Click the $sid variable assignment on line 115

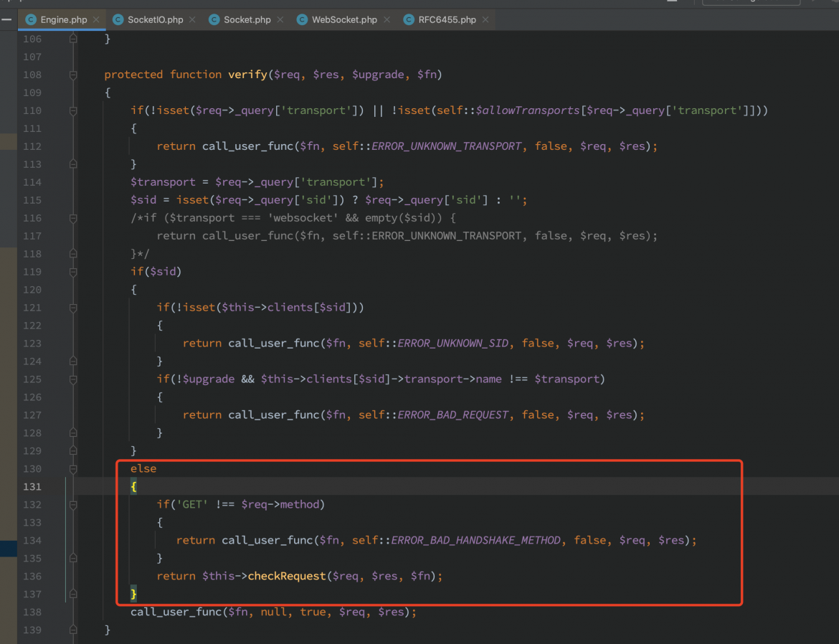(143, 199)
